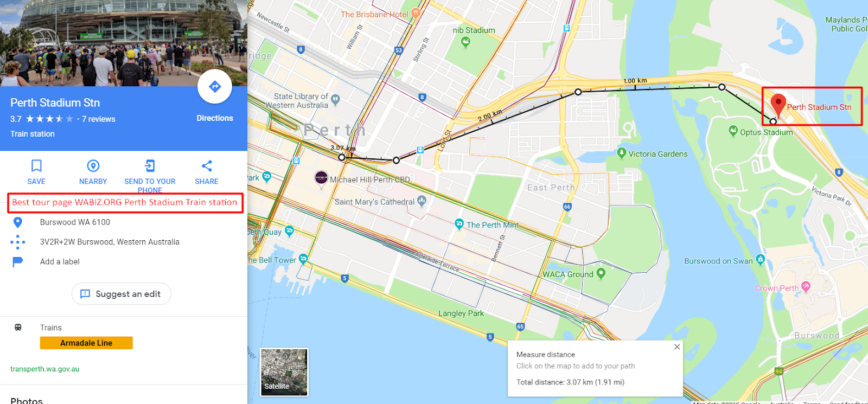Open Nearby search icon

point(93,165)
